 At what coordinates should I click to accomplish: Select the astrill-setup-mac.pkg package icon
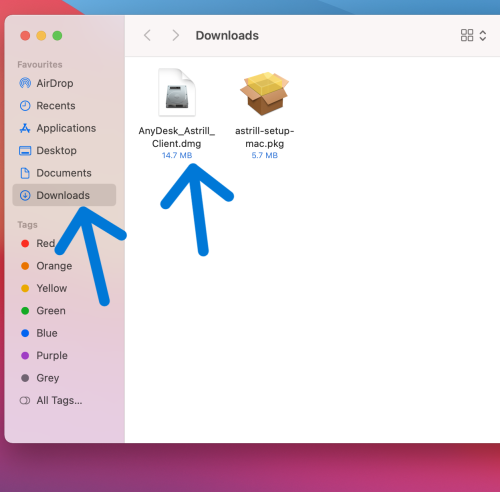[264, 93]
